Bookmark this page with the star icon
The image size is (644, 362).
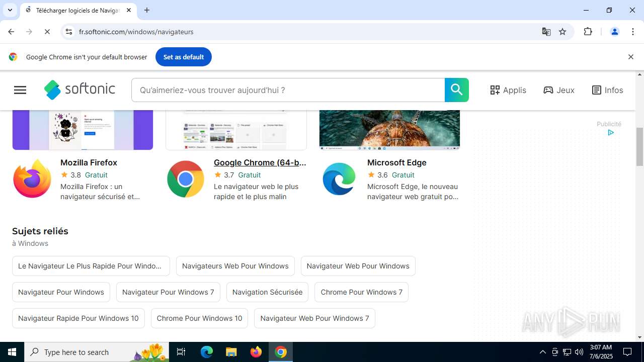click(562, 32)
